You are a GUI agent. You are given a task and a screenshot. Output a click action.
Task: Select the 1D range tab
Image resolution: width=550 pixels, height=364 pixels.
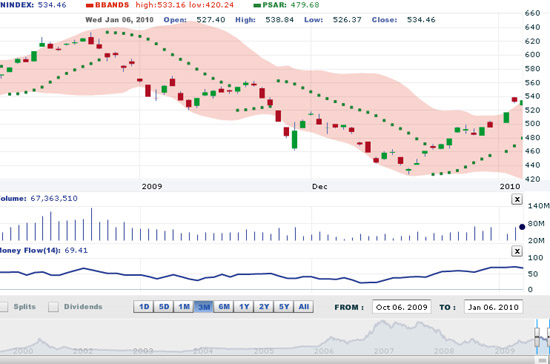(x=144, y=307)
